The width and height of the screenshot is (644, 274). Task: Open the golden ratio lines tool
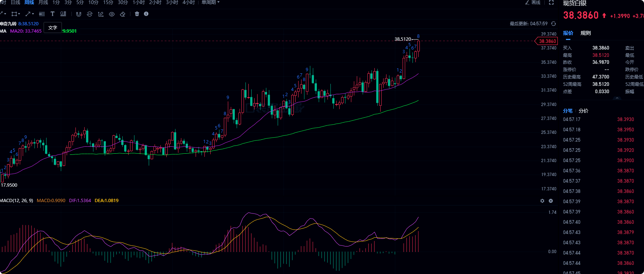click(x=63, y=14)
